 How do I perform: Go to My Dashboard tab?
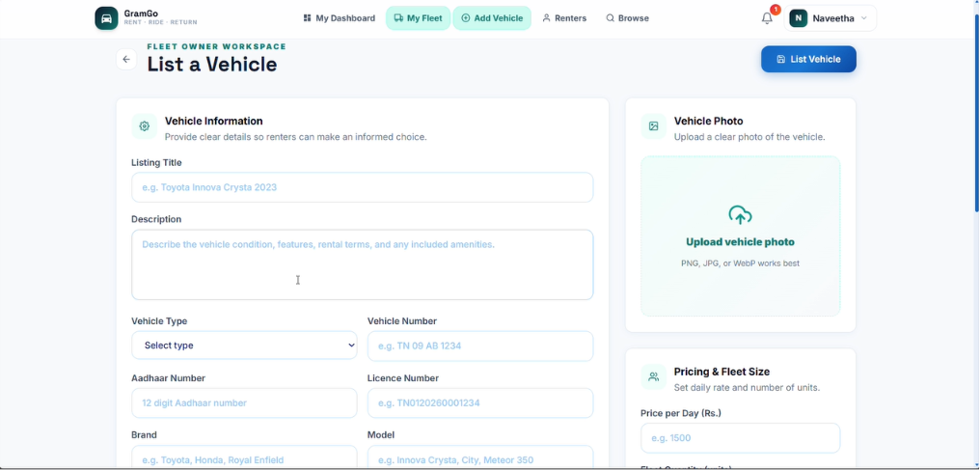(340, 18)
